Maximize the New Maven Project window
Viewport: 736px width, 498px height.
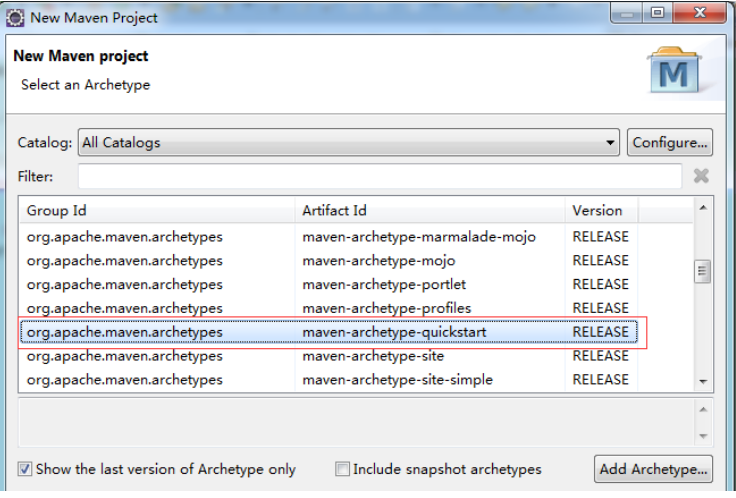coord(658,13)
